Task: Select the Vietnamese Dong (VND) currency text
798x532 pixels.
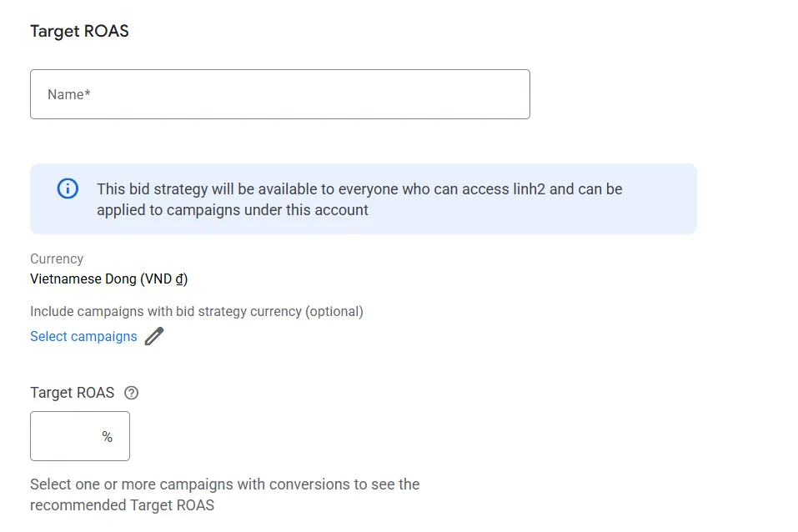Action: [x=108, y=279]
